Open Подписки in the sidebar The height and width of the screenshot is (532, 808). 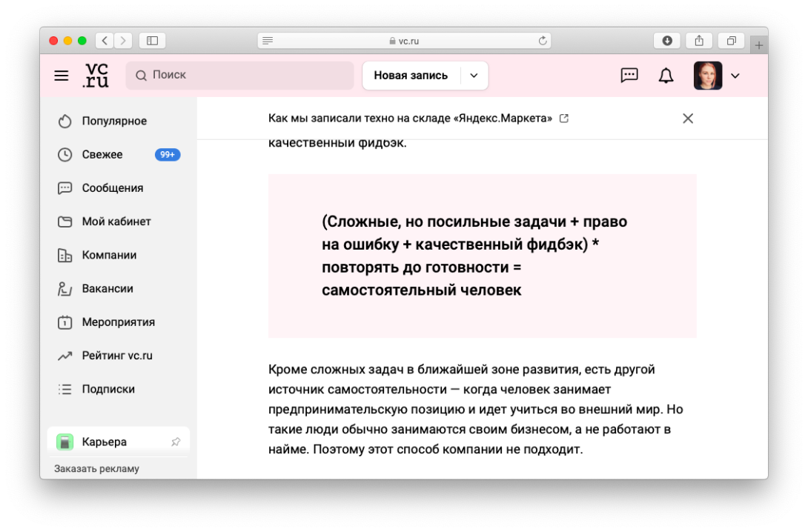[108, 389]
